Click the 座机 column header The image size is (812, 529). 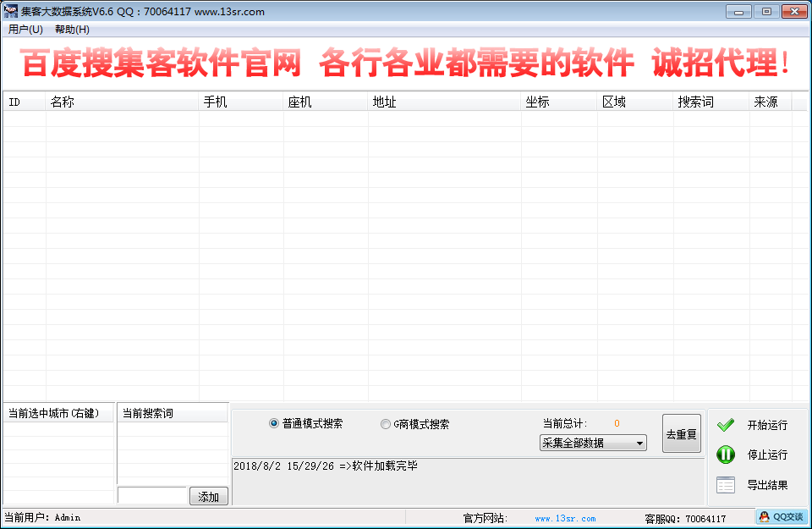[x=326, y=102]
